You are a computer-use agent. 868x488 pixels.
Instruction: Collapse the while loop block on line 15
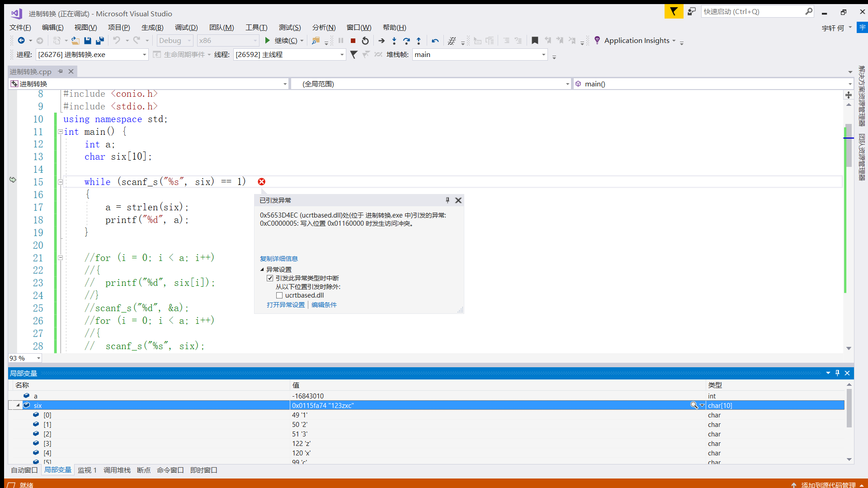pyautogui.click(x=60, y=182)
